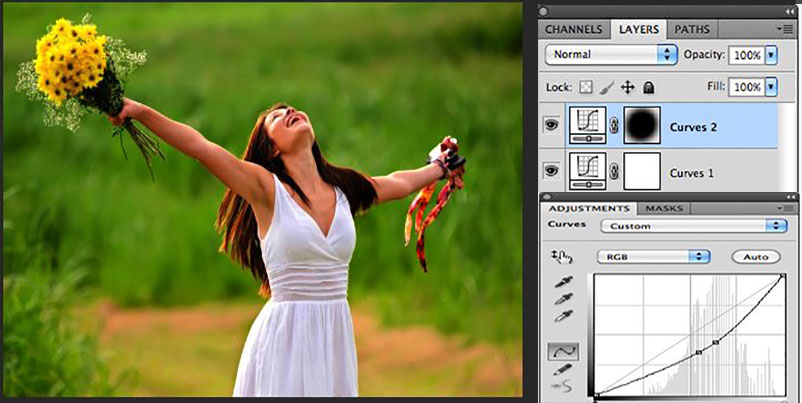This screenshot has height=403, width=802.
Task: Select the Curves 2 layer name
Action: tap(693, 127)
